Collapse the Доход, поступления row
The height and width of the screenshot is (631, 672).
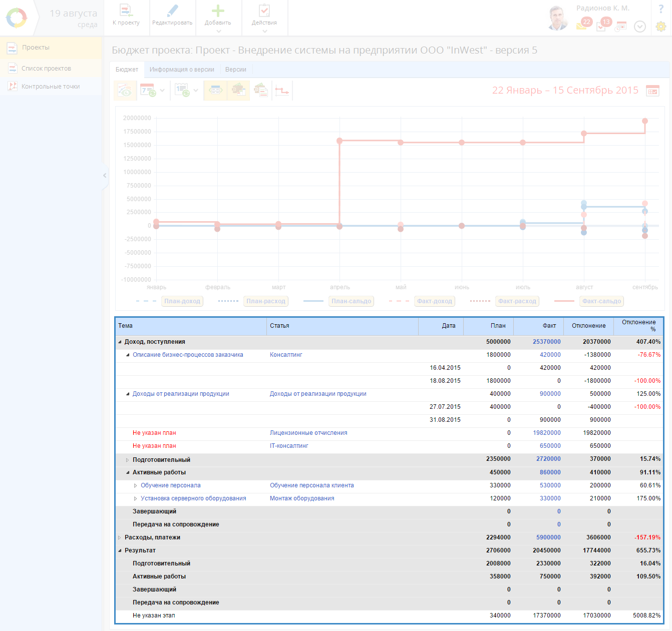(120, 342)
